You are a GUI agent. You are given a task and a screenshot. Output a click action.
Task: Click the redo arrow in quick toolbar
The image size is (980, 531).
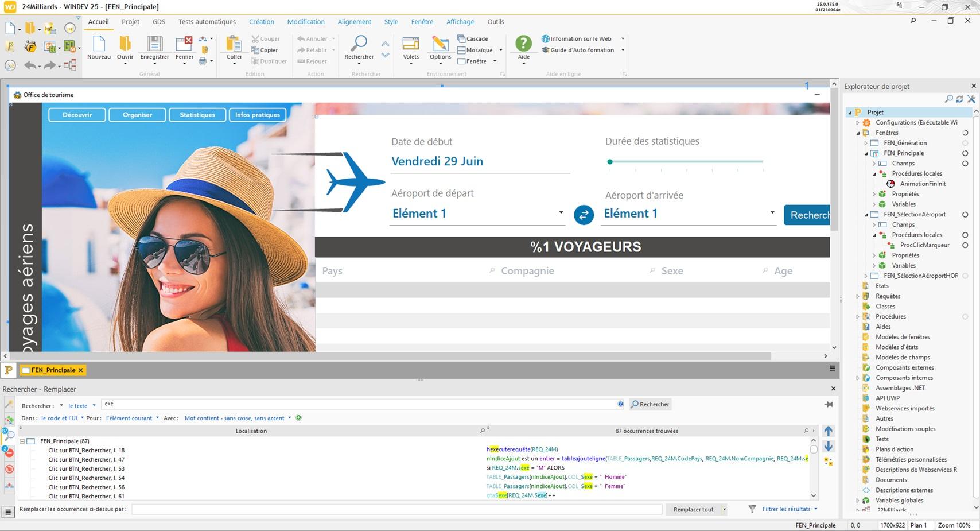click(x=50, y=65)
